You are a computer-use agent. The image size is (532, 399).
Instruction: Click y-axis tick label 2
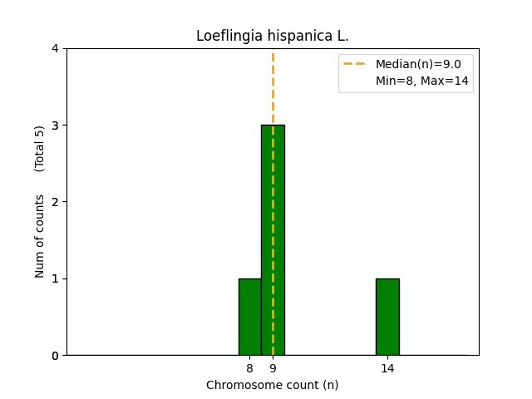55,202
